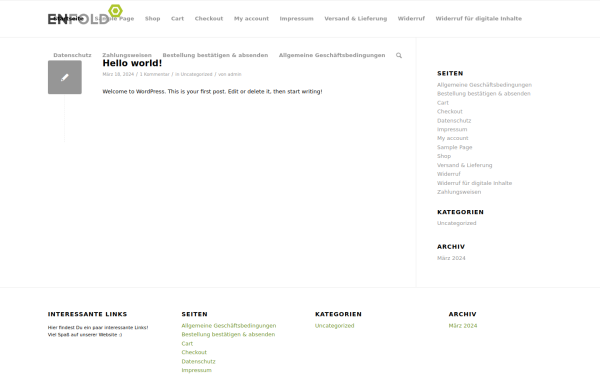Open Zahlungsweisen in sidebar Seiten list
This screenshot has height=375, width=600.
pyautogui.click(x=459, y=192)
